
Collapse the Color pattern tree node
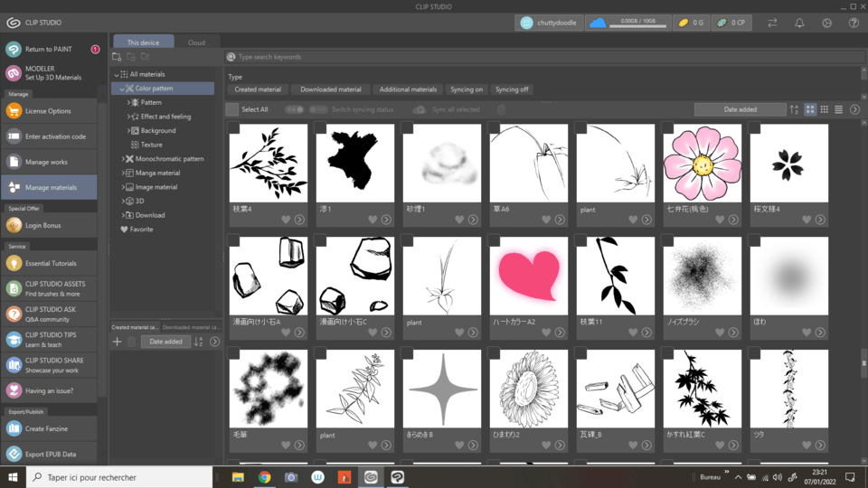pyautogui.click(x=122, y=89)
